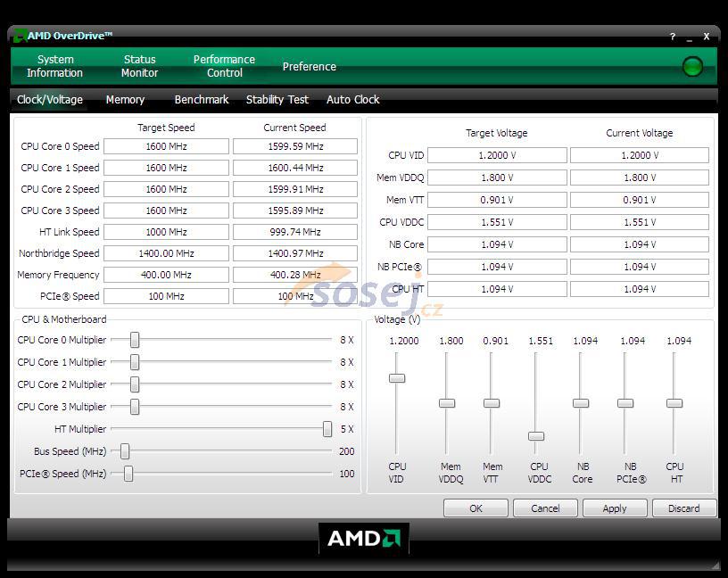Click the "Target Speed" column header

[x=166, y=128]
